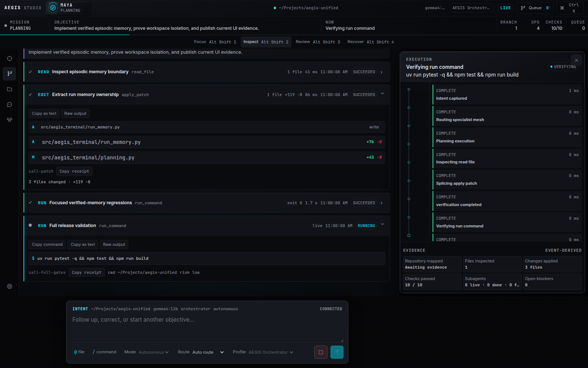The height and width of the screenshot is (368, 588).
Task: Open the Queue button in the top bar
Action: pos(535,8)
